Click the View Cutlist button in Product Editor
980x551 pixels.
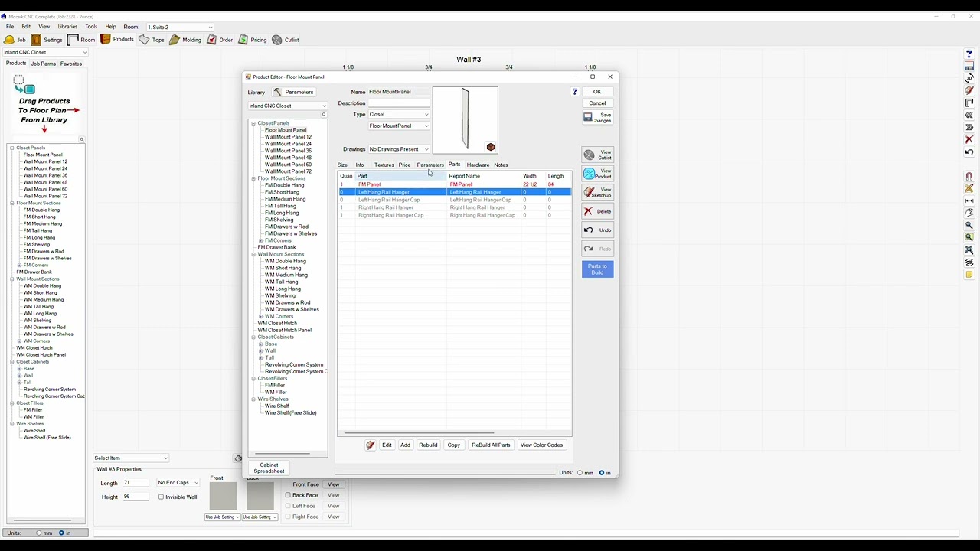pos(598,155)
